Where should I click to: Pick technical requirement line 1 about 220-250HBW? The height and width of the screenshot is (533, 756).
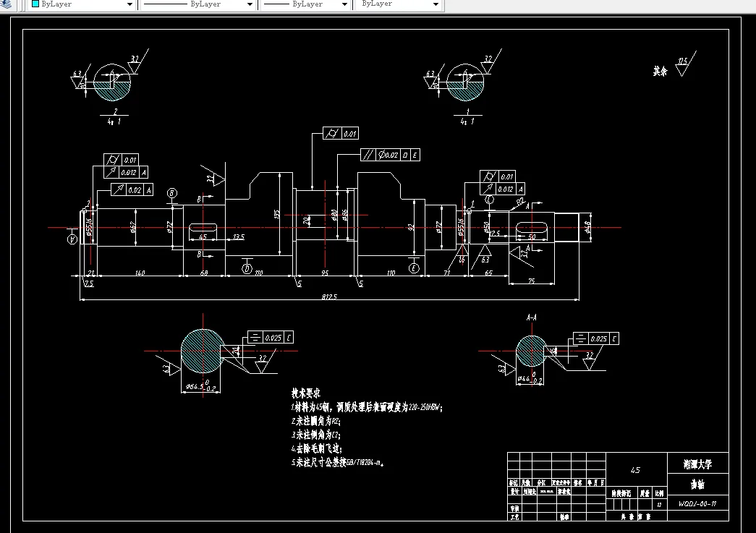pos(367,407)
